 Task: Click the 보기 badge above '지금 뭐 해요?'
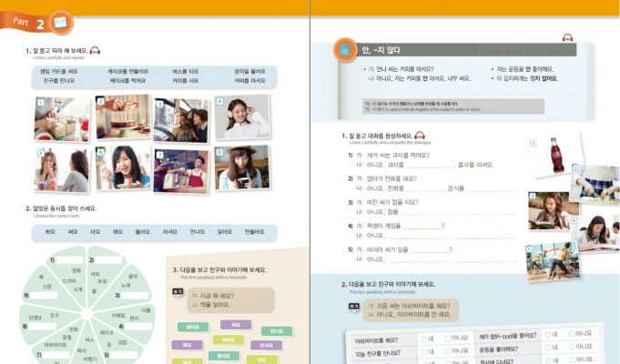[x=177, y=293]
